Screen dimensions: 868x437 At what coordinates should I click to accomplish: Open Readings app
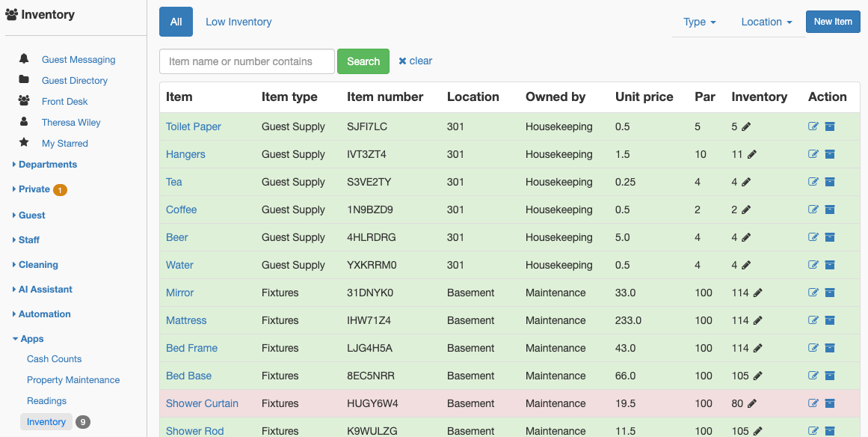[46, 401]
